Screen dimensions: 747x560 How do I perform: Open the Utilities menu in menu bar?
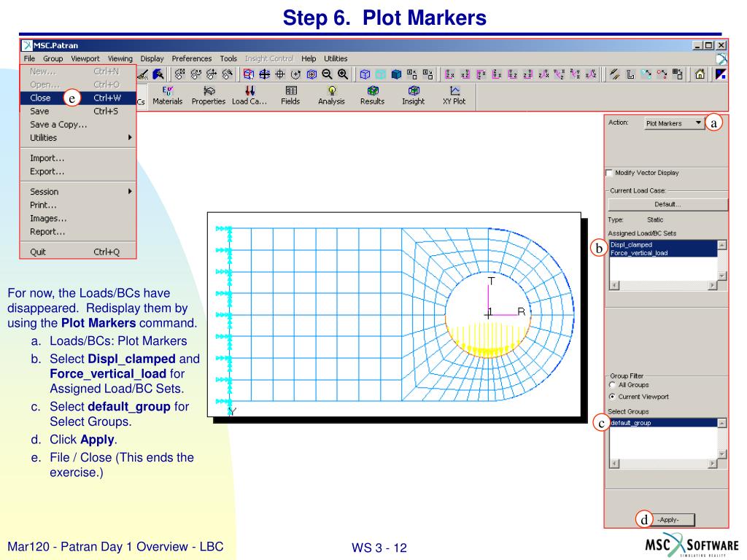pos(336,58)
